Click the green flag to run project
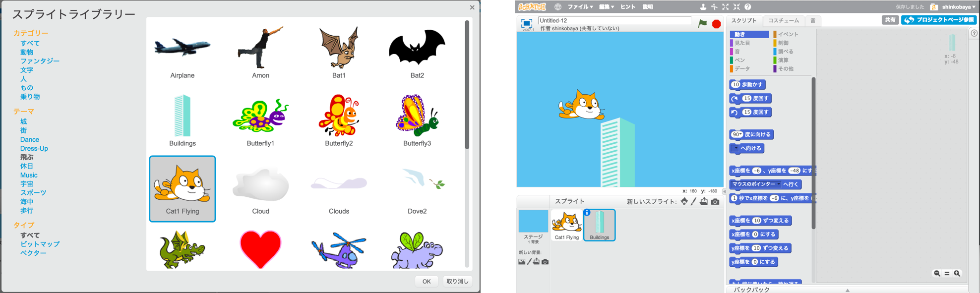Screen dimensions: 980x293 [x=702, y=23]
